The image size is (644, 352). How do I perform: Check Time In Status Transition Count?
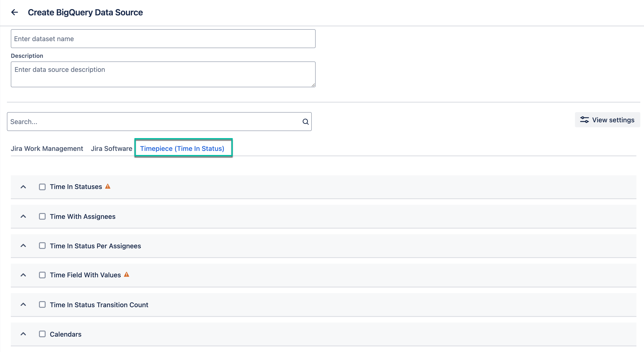42,305
